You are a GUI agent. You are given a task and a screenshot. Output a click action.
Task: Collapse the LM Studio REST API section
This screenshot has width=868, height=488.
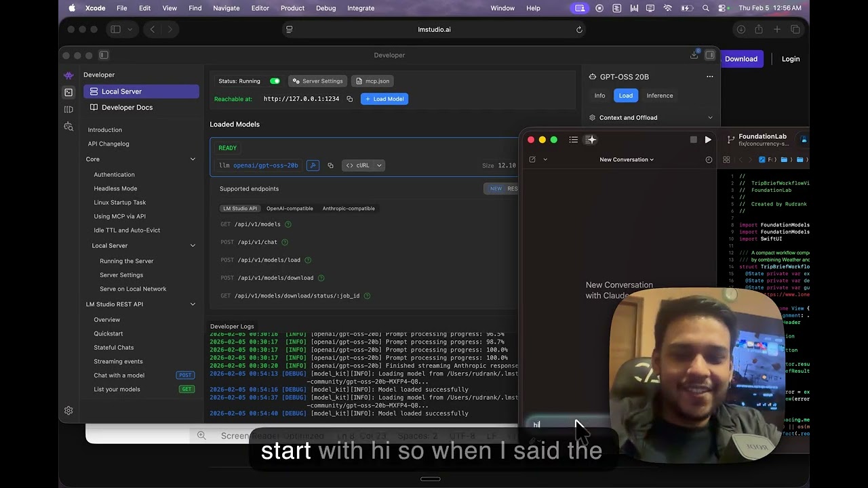point(193,304)
